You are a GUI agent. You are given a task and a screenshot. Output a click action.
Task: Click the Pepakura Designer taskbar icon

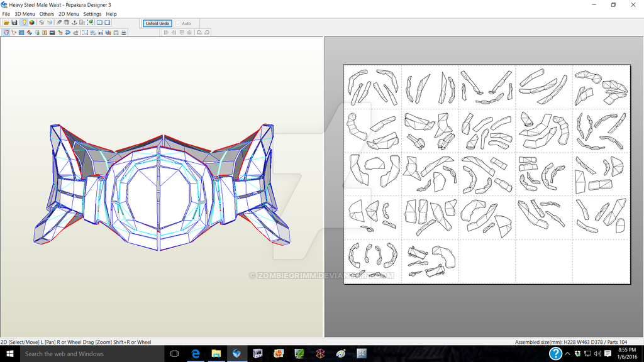coord(237,353)
